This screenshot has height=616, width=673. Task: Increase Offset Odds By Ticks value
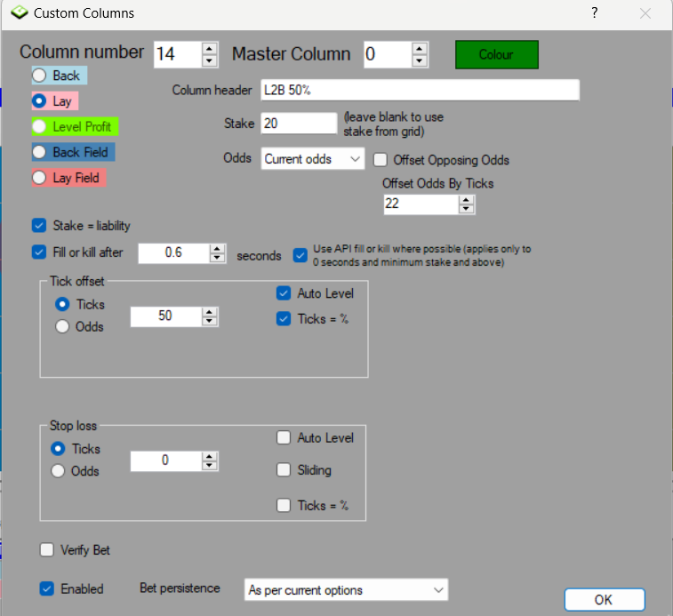(x=466, y=200)
